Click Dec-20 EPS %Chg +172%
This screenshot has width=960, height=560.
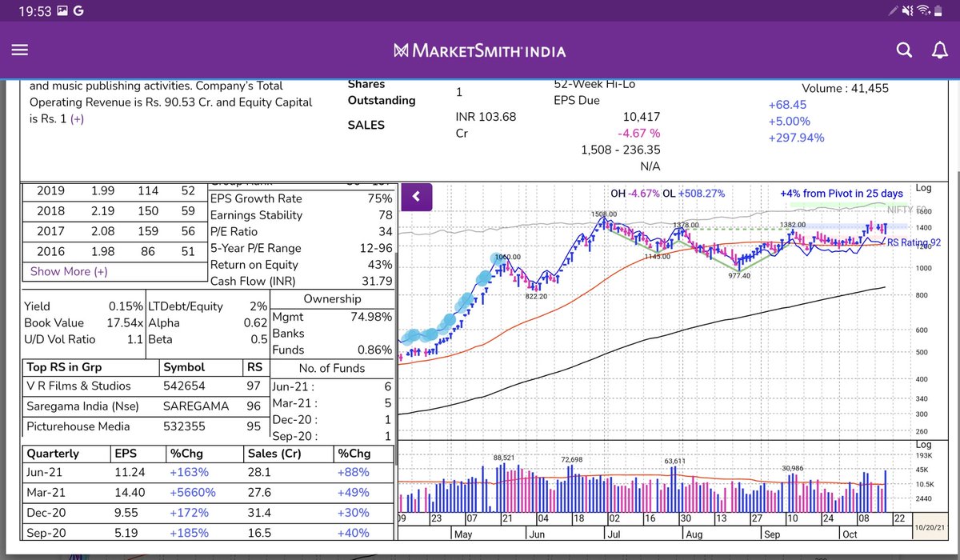(188, 513)
